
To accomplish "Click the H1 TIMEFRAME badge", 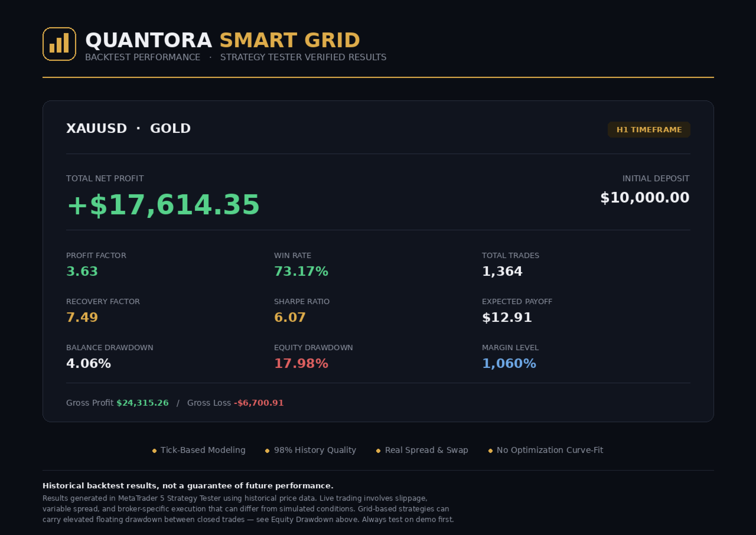I will 649,130.
